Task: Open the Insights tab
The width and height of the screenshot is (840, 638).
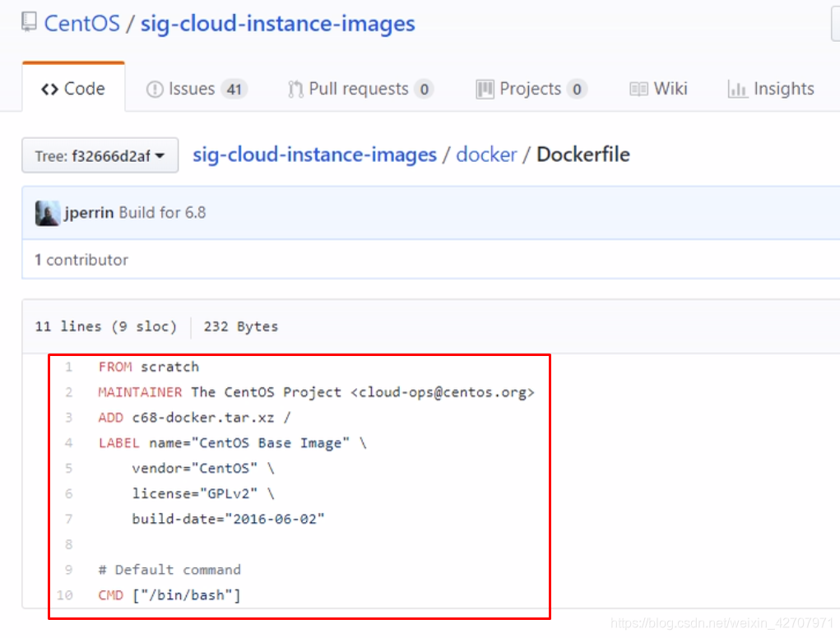Action: pyautogui.click(x=771, y=89)
